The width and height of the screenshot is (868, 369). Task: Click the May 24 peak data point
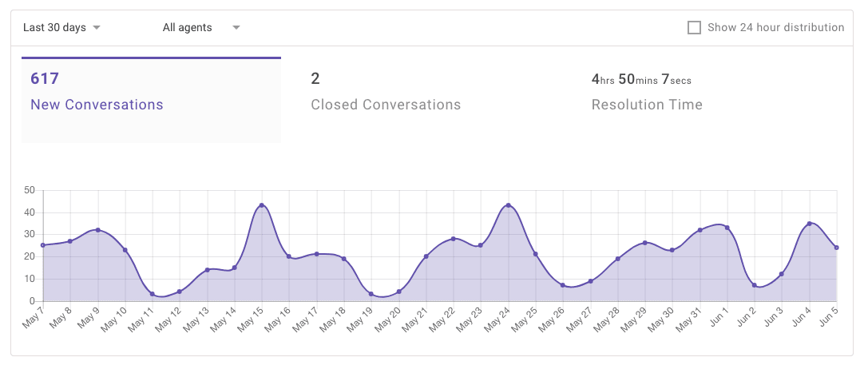coord(508,205)
